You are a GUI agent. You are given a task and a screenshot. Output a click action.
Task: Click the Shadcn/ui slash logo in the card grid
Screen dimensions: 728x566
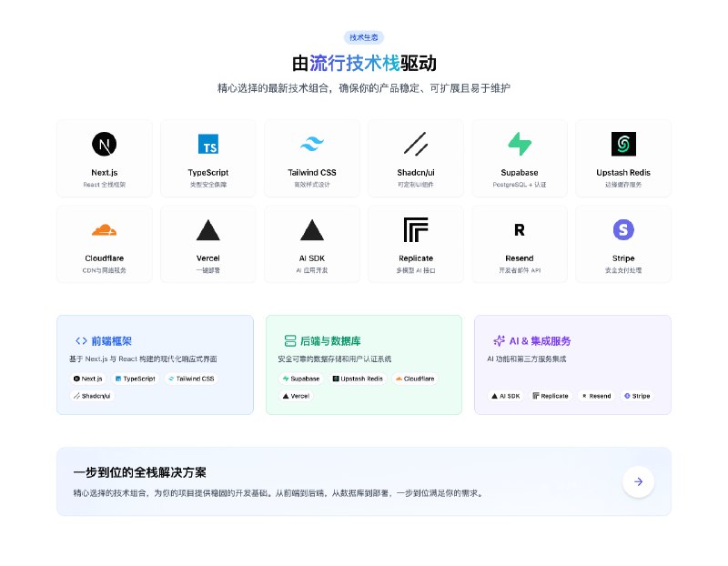click(416, 144)
